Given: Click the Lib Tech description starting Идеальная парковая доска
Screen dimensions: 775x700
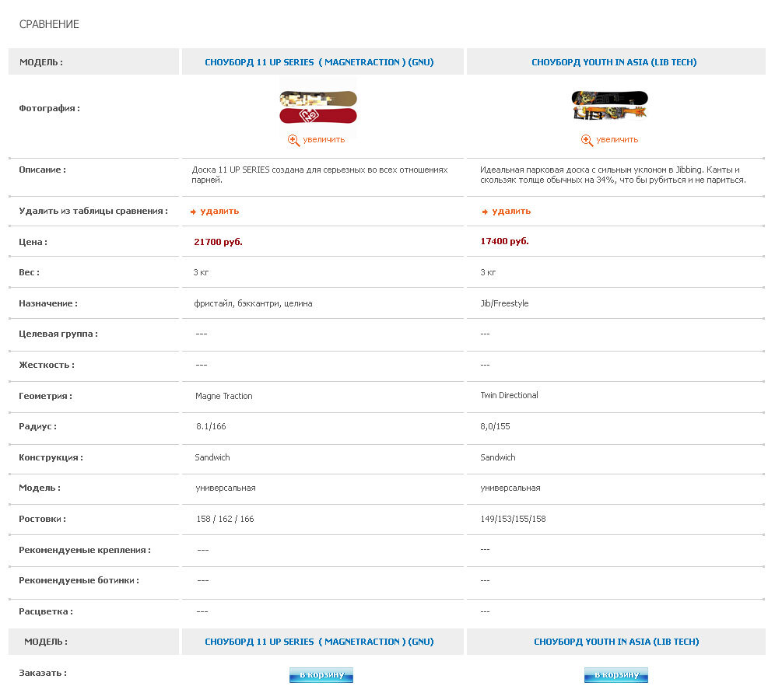Looking at the screenshot, I should tap(613, 175).
